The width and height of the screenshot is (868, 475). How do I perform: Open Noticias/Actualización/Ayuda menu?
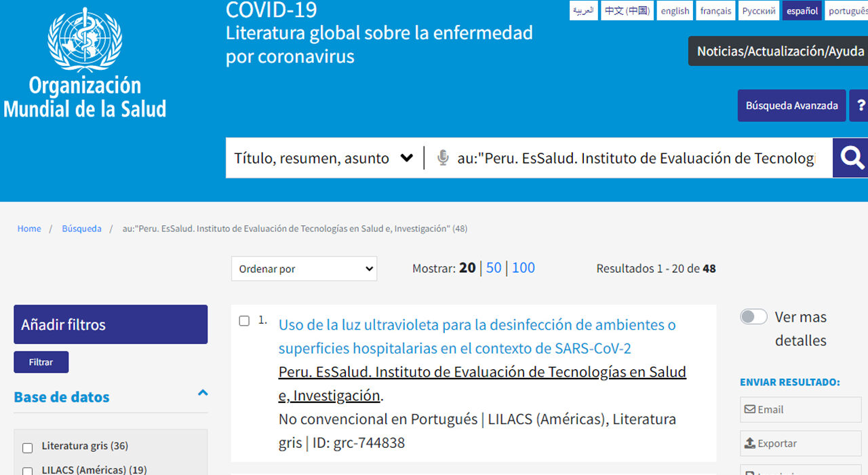[x=780, y=52]
